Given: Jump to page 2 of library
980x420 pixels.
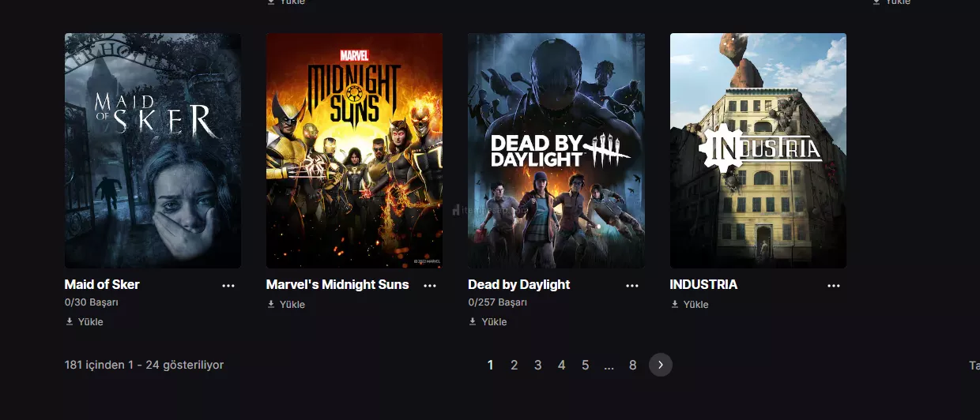Looking at the screenshot, I should pos(514,365).
